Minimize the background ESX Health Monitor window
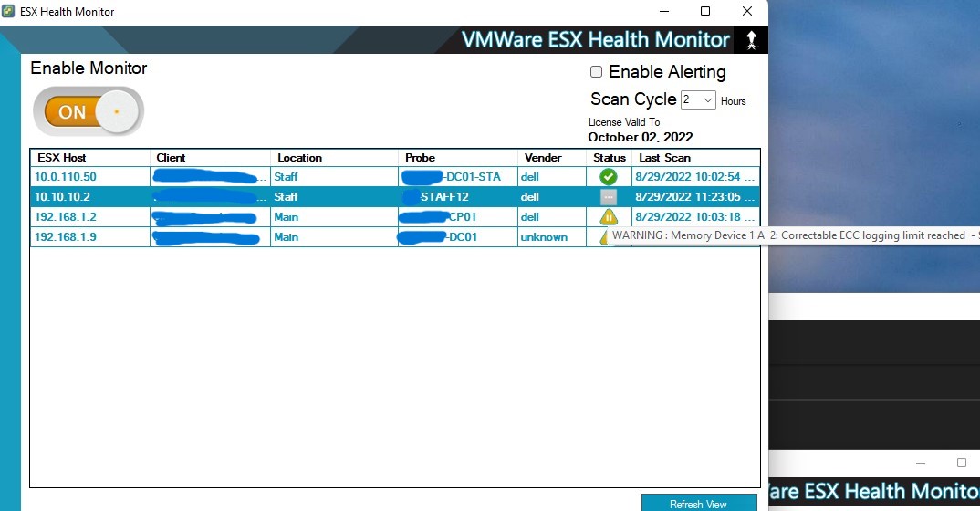Viewport: 980px width, 511px height. pyautogui.click(x=920, y=463)
